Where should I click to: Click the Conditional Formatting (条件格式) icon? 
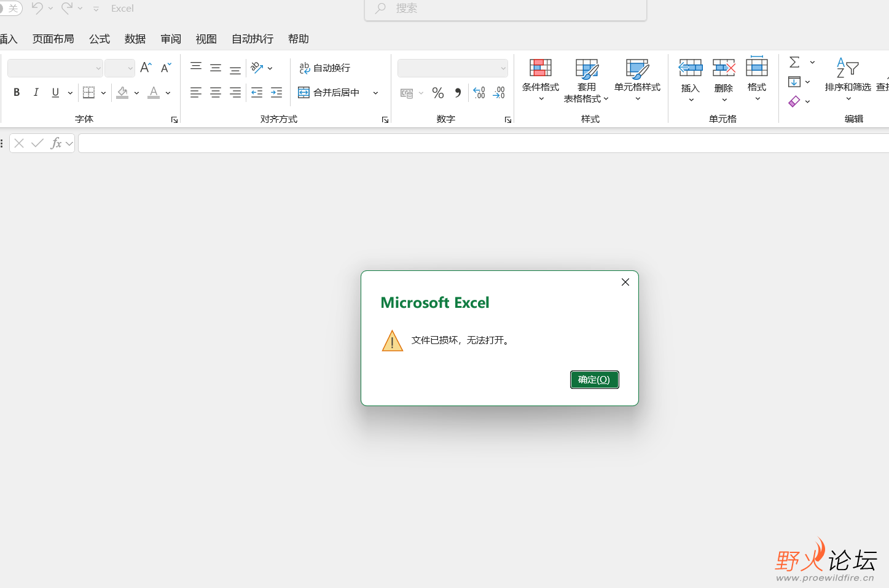(541, 68)
